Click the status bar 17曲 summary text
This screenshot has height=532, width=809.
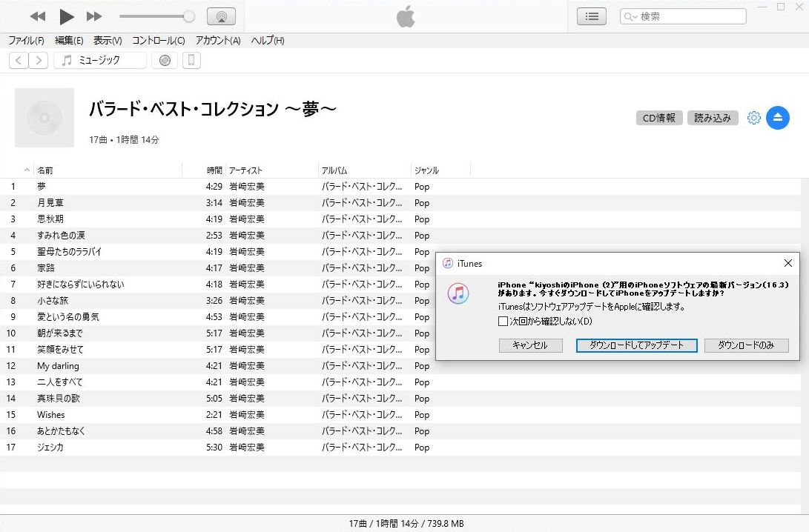click(406, 523)
